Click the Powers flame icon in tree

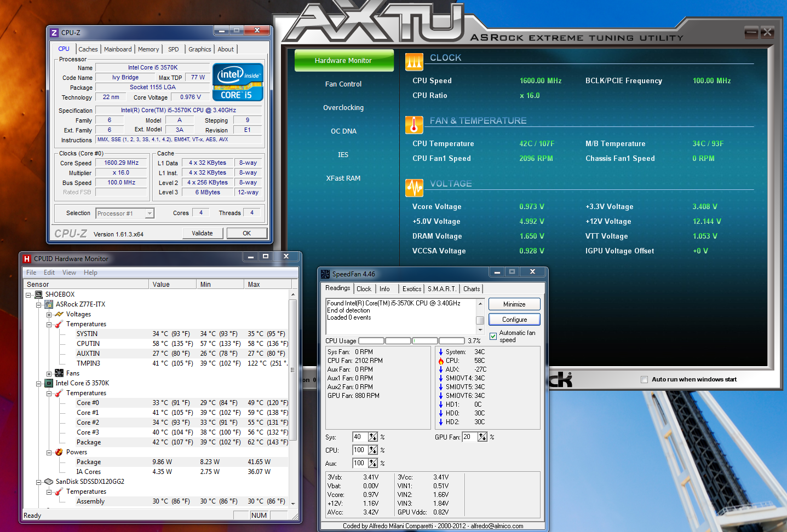[x=59, y=452]
